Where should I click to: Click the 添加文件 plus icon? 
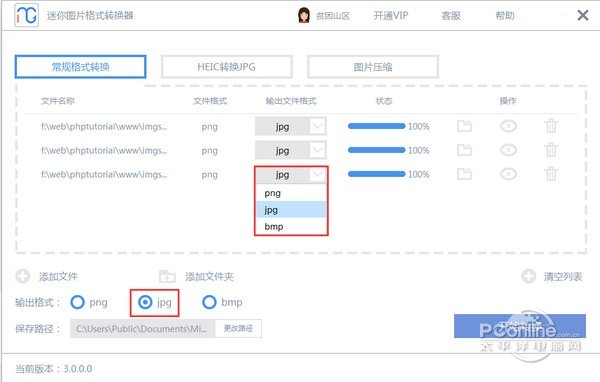coord(23,276)
